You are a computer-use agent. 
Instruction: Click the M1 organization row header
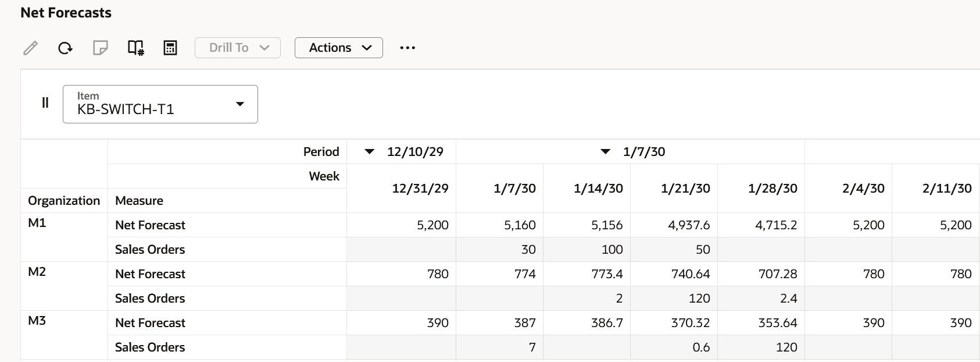[x=37, y=223]
